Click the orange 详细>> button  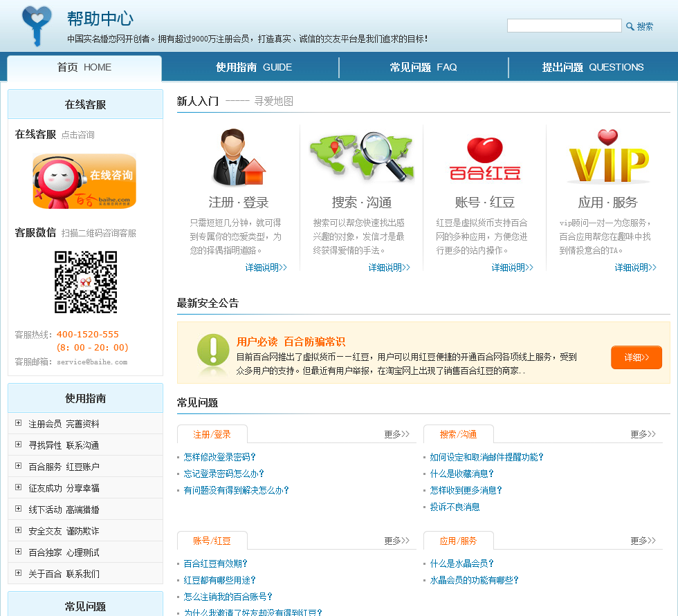point(636,357)
